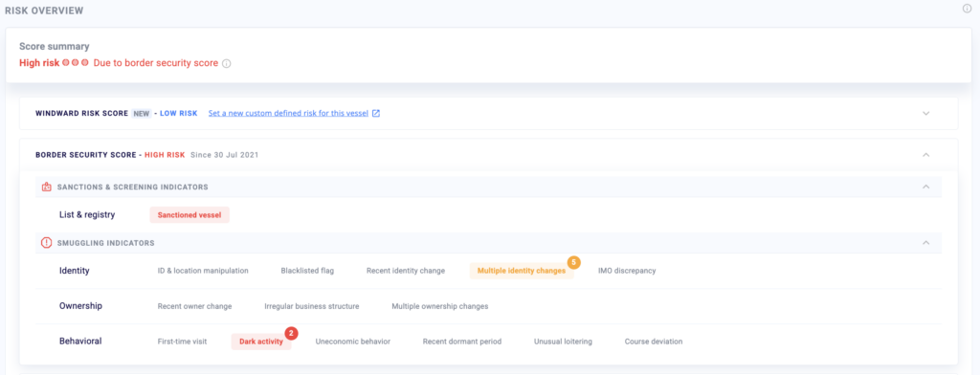Viewport: 980px width, 375px height.
Task: Click the Ownership row label
Action: coord(80,306)
